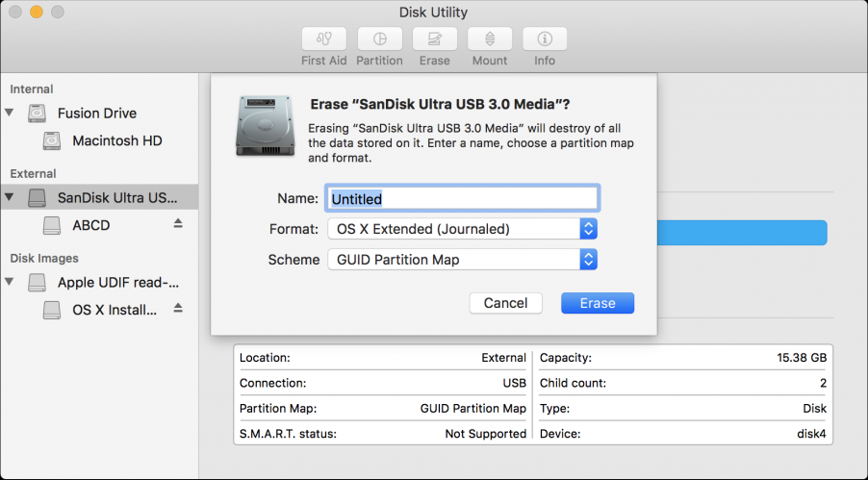
Task: Collapse the Fusion Drive disclosure triangle
Action: pos(10,113)
